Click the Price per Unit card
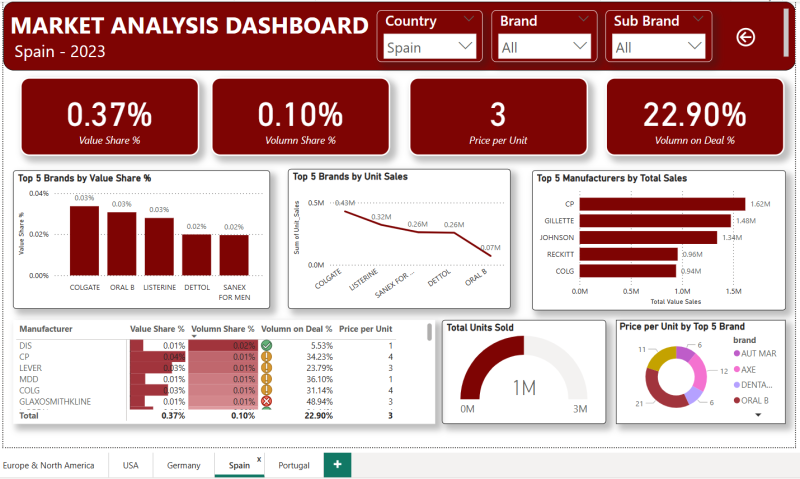The height and width of the screenshot is (479, 800). 498,116
